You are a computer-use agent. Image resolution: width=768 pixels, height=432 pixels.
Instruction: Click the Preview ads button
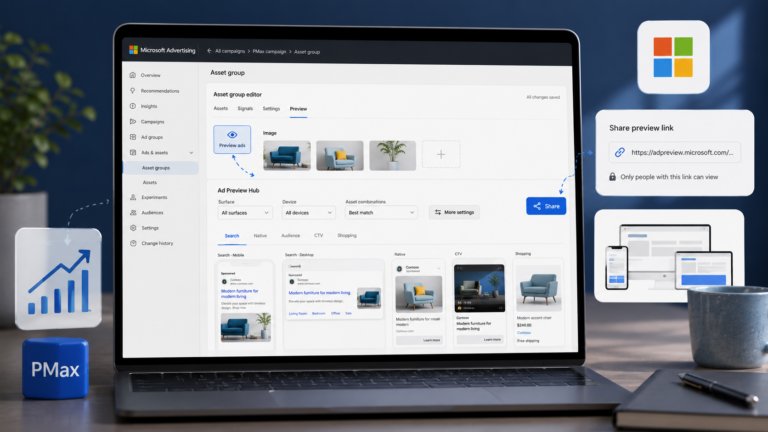coord(232,139)
